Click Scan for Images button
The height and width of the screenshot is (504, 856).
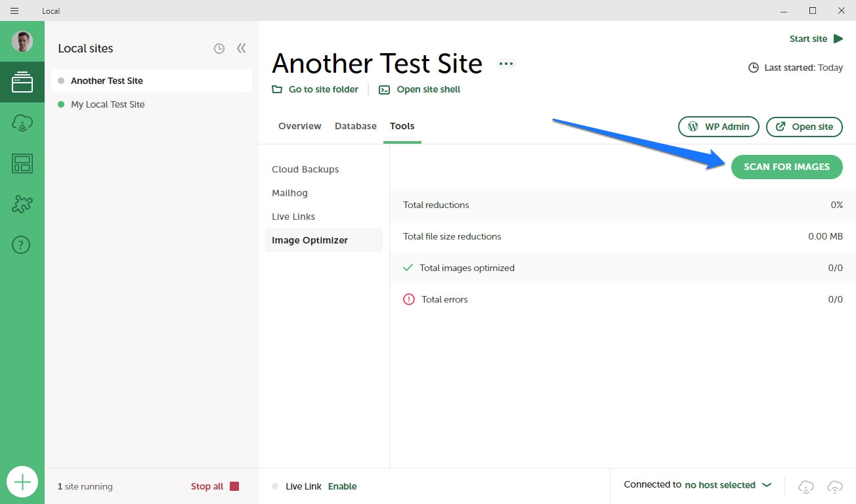[787, 167]
